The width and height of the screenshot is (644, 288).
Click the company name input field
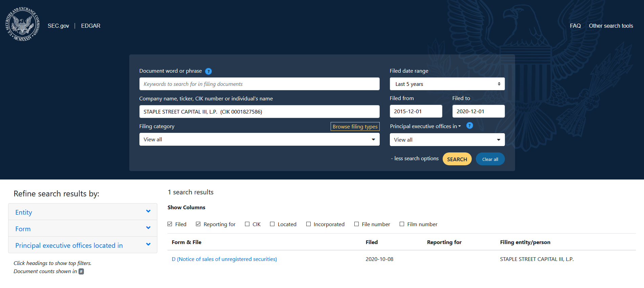point(259,112)
